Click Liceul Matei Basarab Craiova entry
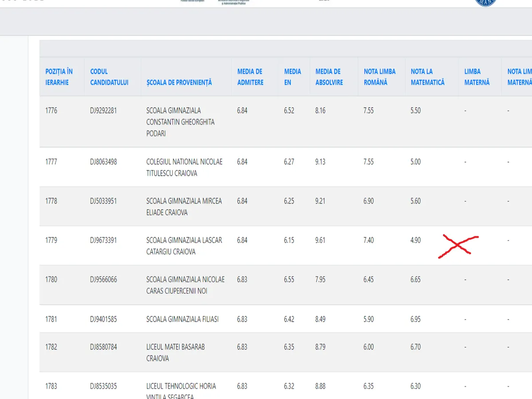 [176, 352]
